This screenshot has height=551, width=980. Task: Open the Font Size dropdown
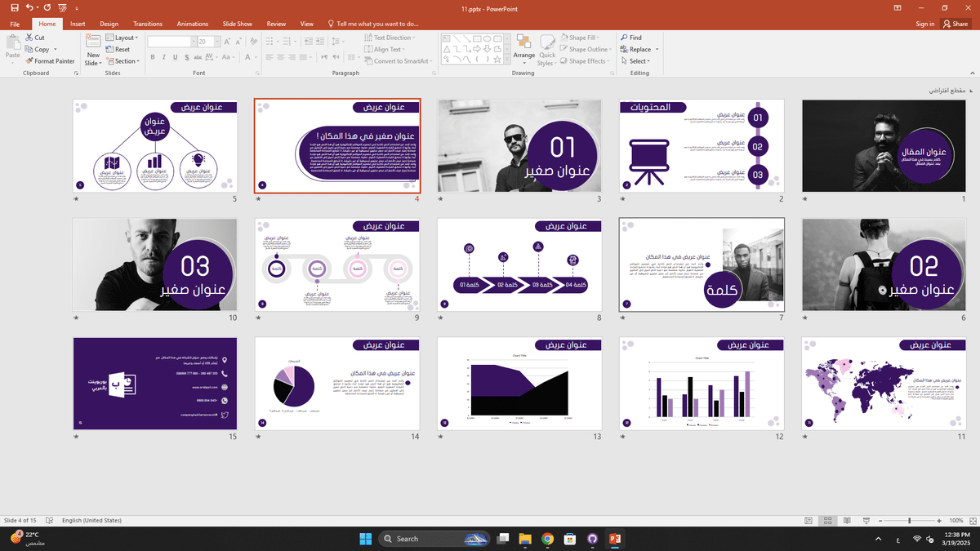click(217, 40)
